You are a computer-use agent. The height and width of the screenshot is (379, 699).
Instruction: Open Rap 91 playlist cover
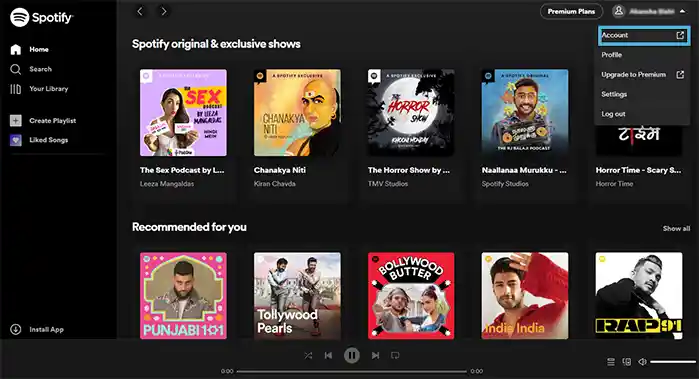coord(639,296)
